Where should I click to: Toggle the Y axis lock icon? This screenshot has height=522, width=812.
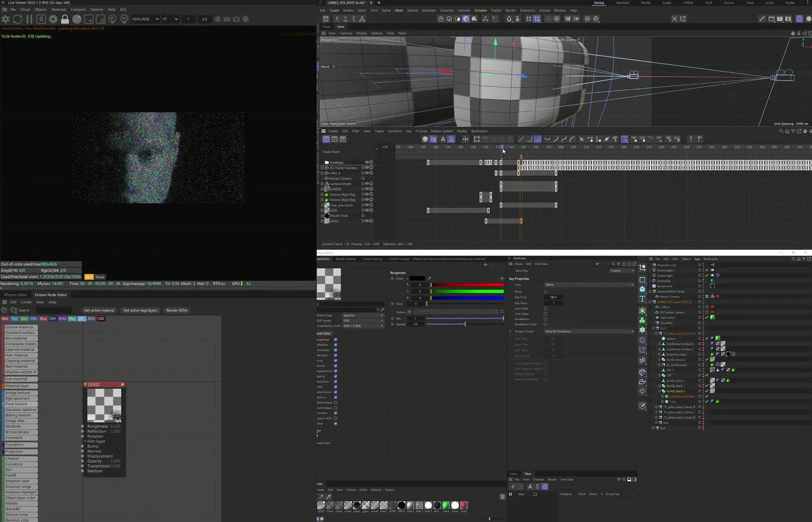pos(345,19)
